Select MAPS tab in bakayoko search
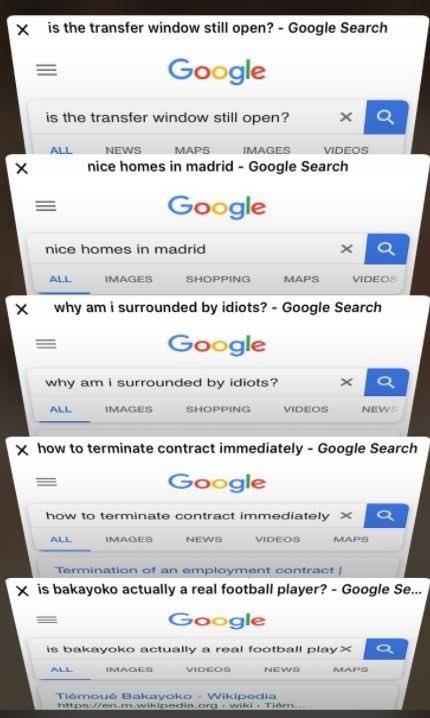The image size is (430, 718). click(x=350, y=669)
